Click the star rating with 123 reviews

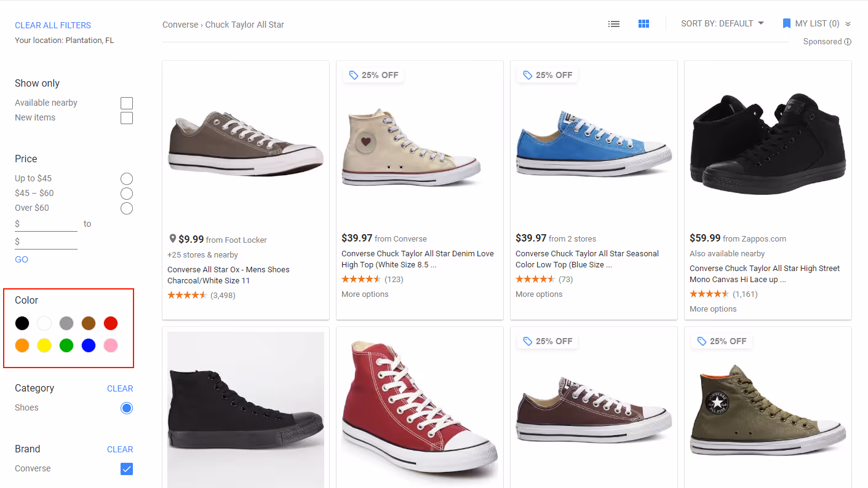point(361,279)
